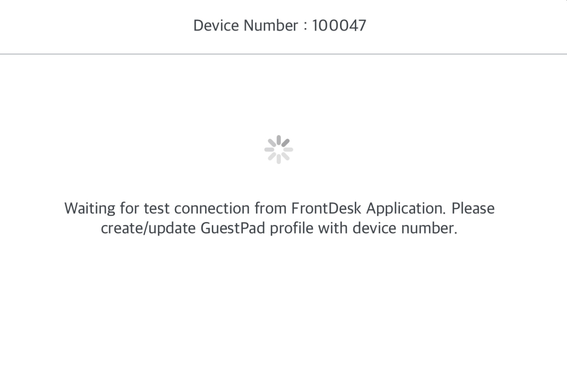Click "GuestPad" in the message
Viewport: 567px width, 392px height.
[233, 228]
